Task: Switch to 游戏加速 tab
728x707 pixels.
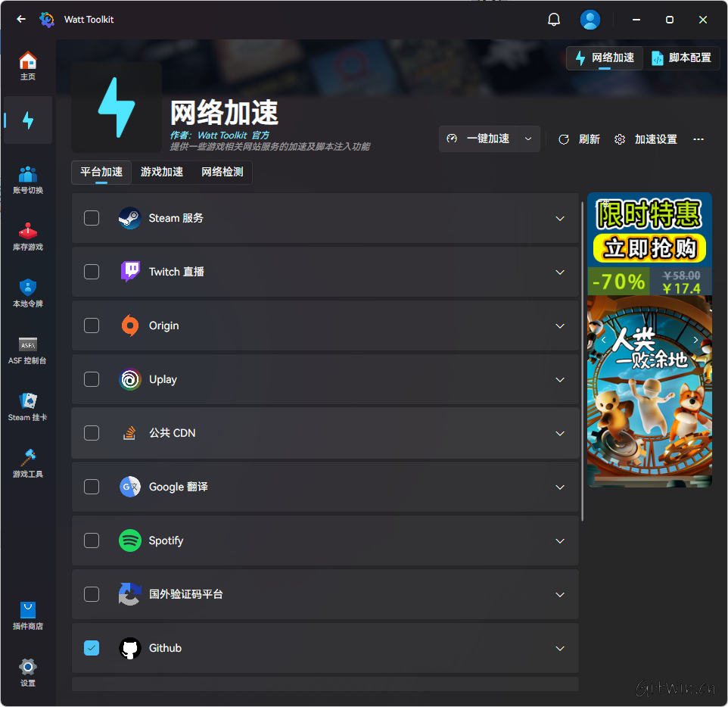Action: pos(162,172)
